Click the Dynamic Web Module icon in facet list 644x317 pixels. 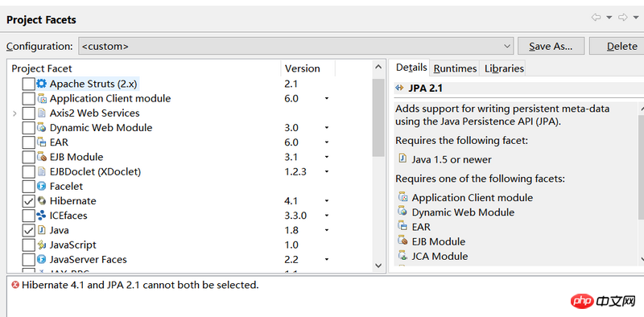(x=42, y=127)
